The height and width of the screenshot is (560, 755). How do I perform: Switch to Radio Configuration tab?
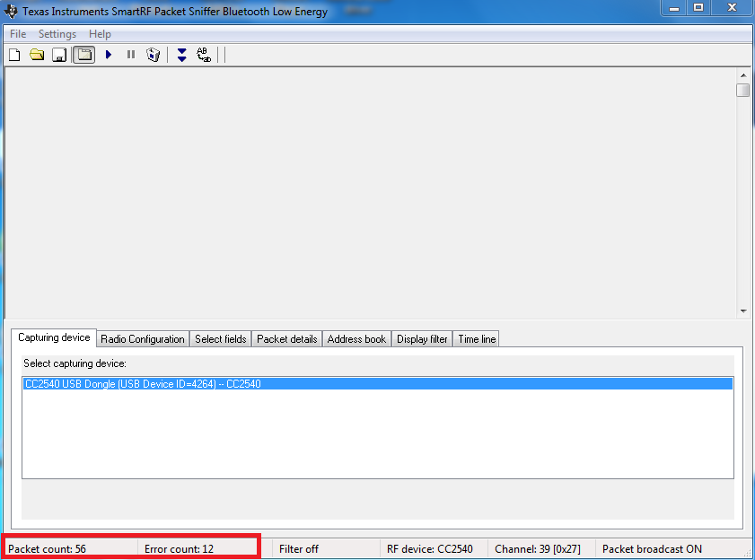click(x=143, y=339)
